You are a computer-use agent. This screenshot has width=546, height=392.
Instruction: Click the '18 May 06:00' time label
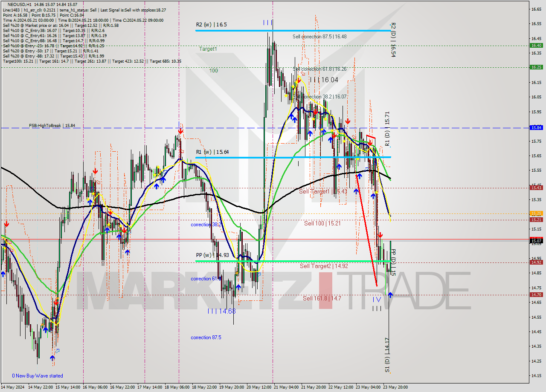click(178, 387)
